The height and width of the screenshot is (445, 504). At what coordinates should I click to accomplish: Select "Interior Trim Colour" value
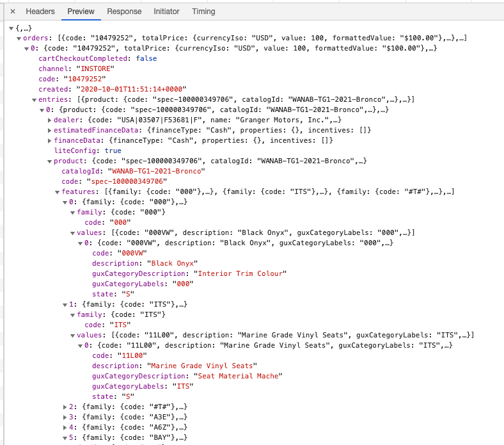pos(240,274)
